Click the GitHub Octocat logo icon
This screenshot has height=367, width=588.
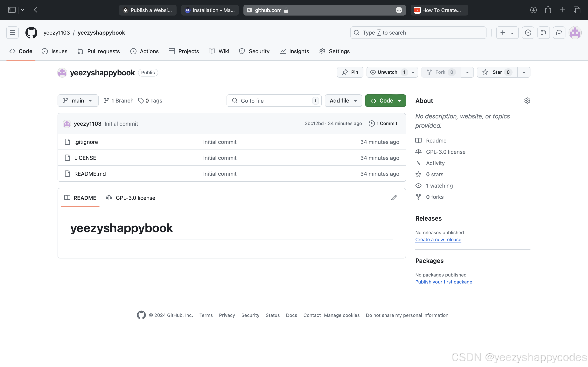click(31, 33)
